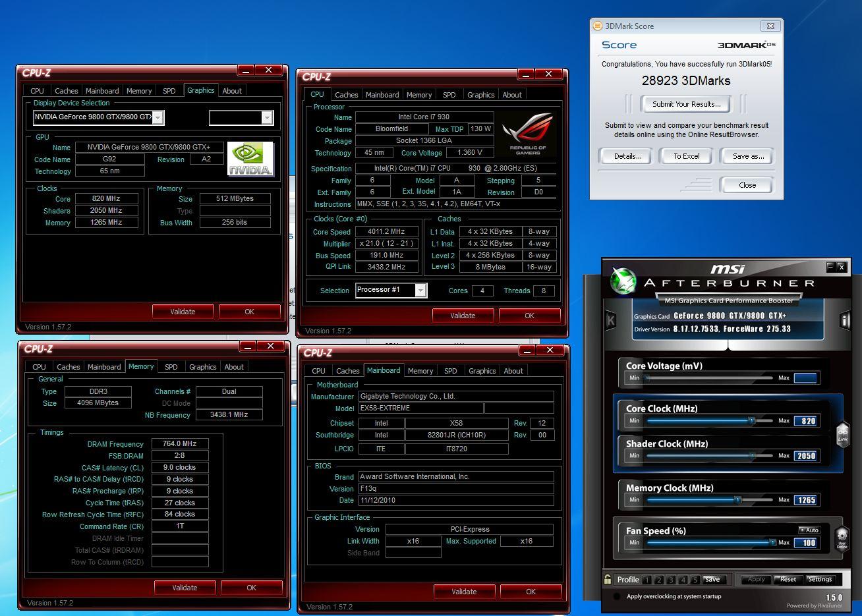Click the BIOS version F13q field
The image size is (862, 616).
click(x=456, y=488)
